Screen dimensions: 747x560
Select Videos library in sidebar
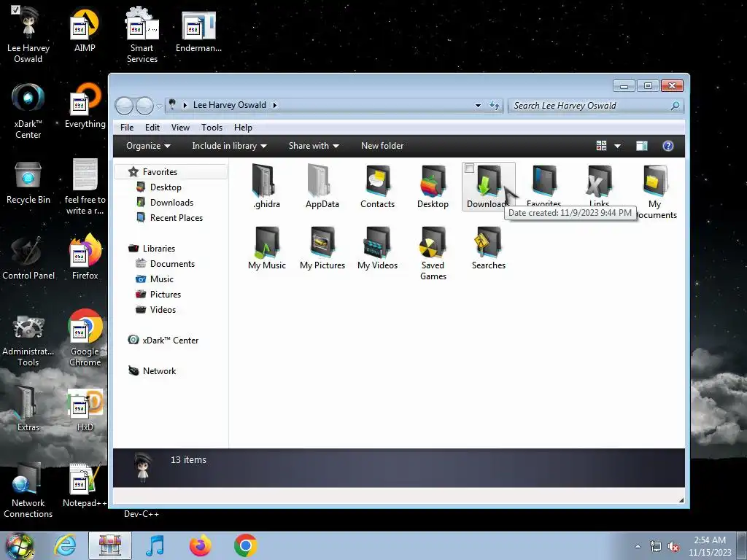tap(163, 309)
